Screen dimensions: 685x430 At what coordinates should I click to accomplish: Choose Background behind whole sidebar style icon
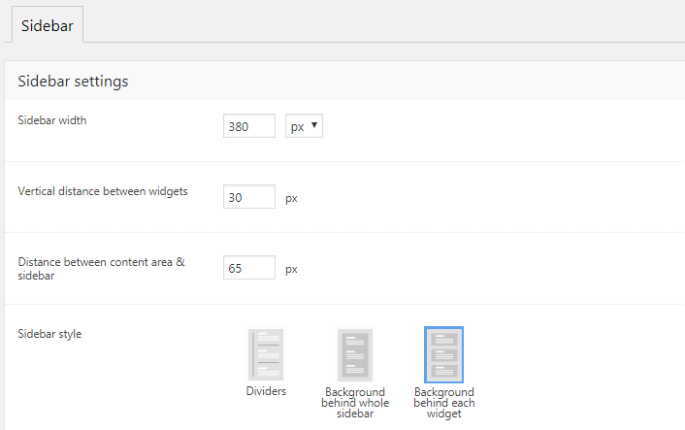click(x=354, y=354)
